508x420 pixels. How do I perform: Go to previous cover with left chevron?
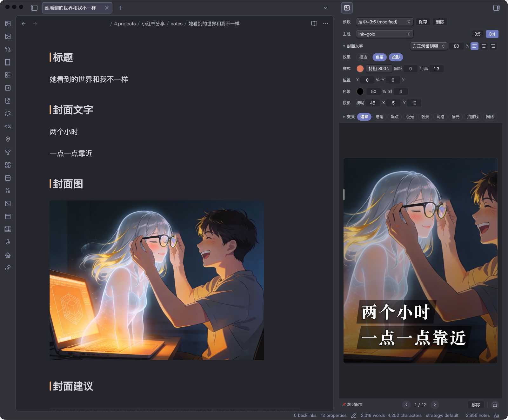click(406, 405)
